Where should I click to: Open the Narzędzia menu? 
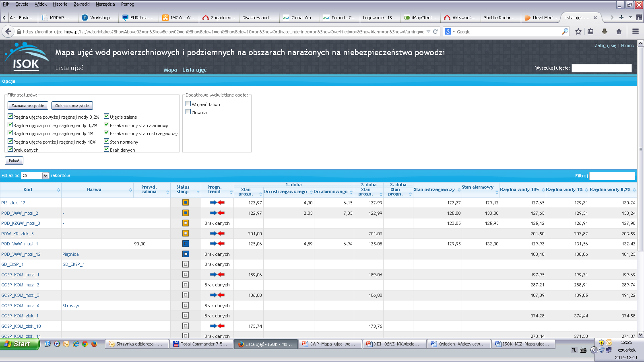click(x=105, y=4)
